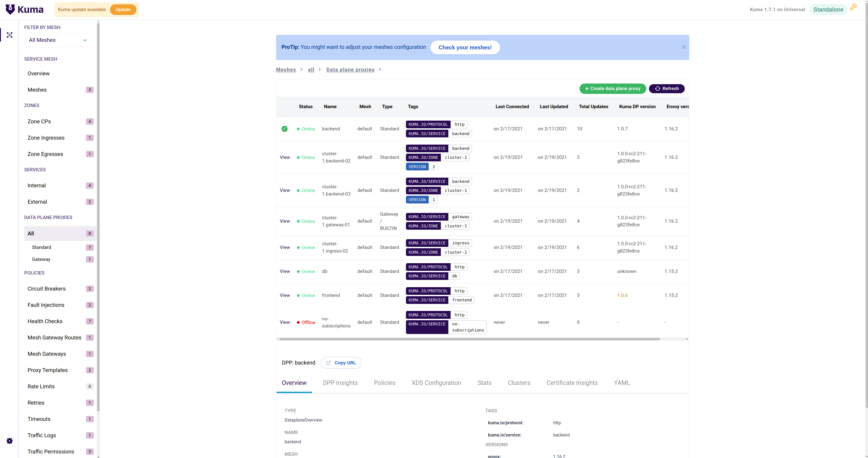868x458 pixels.
Task: Switch to the YAML tab
Action: (622, 383)
